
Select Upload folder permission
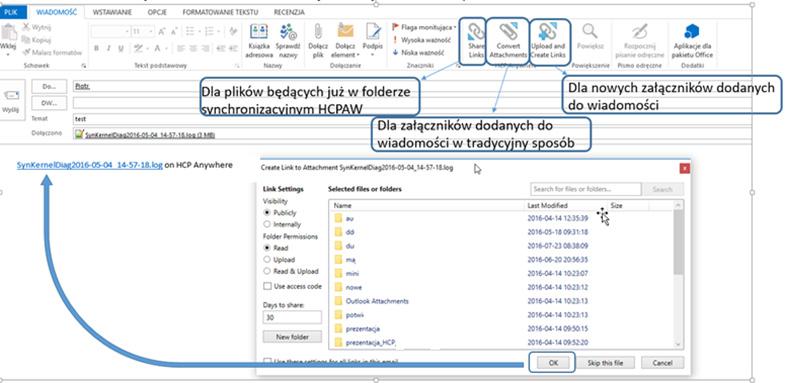click(x=267, y=260)
